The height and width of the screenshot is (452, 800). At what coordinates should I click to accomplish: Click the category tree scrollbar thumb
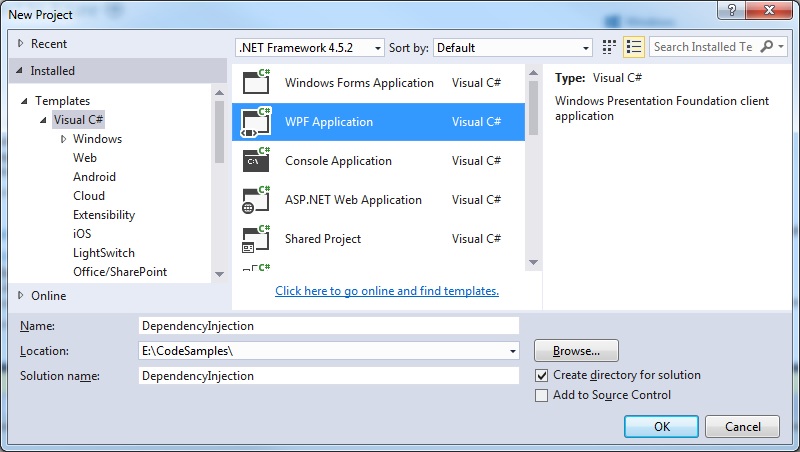[219, 132]
